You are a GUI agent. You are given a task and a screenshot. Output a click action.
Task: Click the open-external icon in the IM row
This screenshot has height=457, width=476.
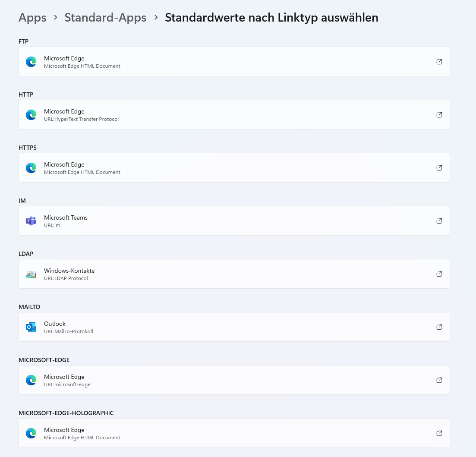tap(439, 221)
